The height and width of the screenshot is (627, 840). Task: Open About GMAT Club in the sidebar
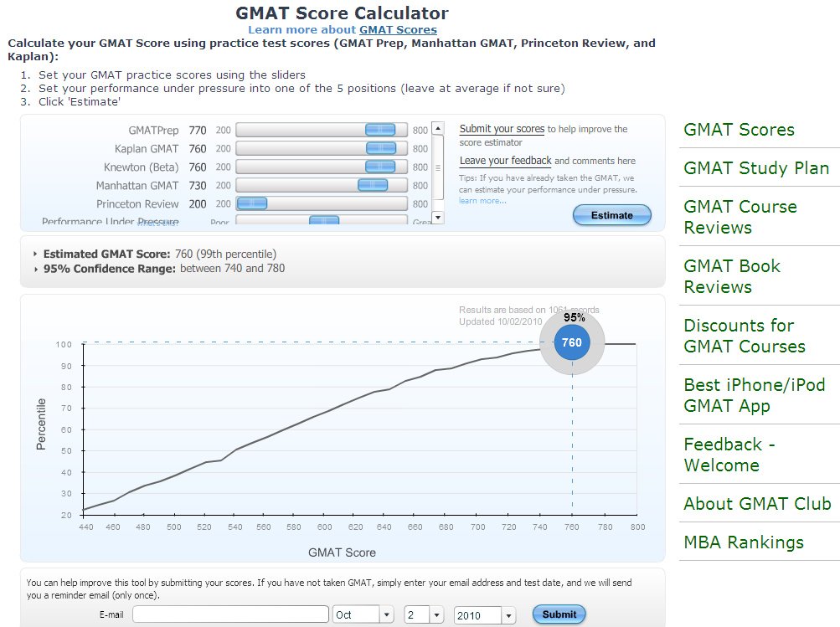[x=757, y=504]
